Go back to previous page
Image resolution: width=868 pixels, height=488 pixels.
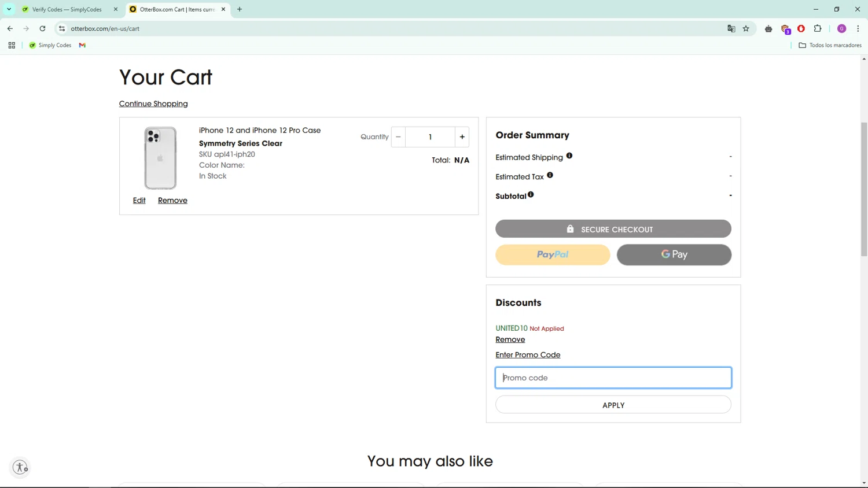tap(10, 28)
